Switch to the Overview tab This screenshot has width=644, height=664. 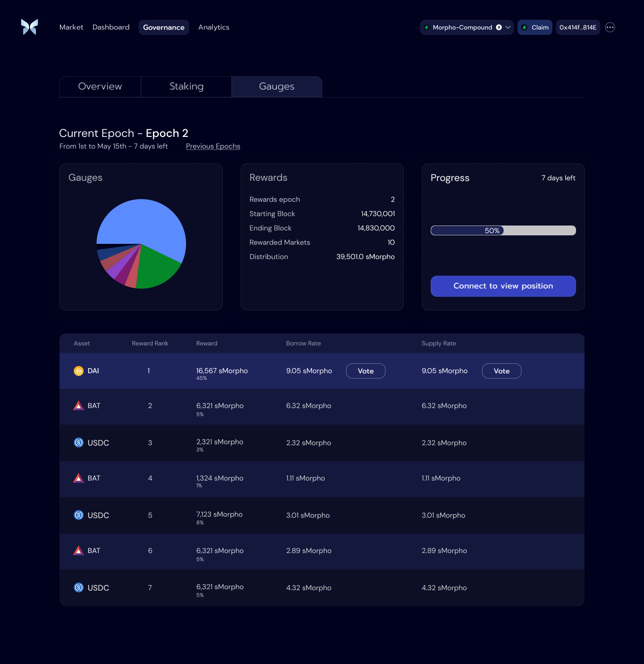[x=100, y=86]
